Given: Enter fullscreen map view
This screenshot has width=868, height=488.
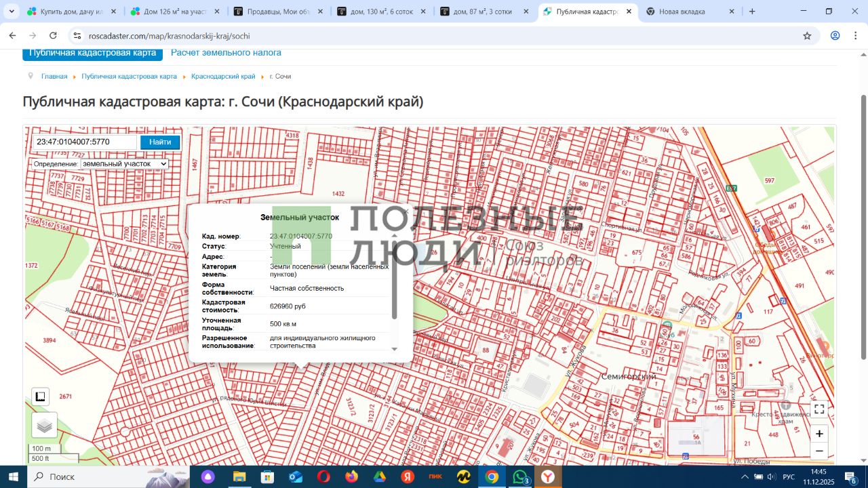Looking at the screenshot, I should pos(819,409).
